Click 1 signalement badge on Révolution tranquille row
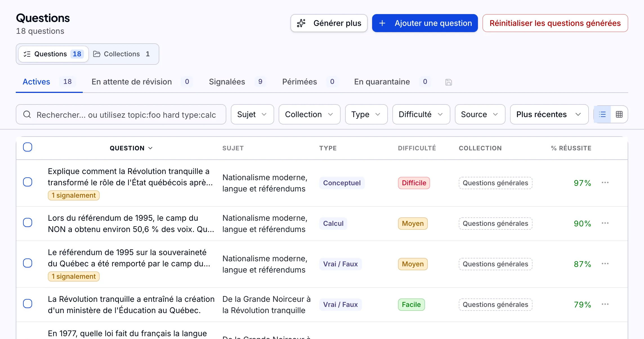Viewport: 644px width, 339px height. pyautogui.click(x=74, y=195)
